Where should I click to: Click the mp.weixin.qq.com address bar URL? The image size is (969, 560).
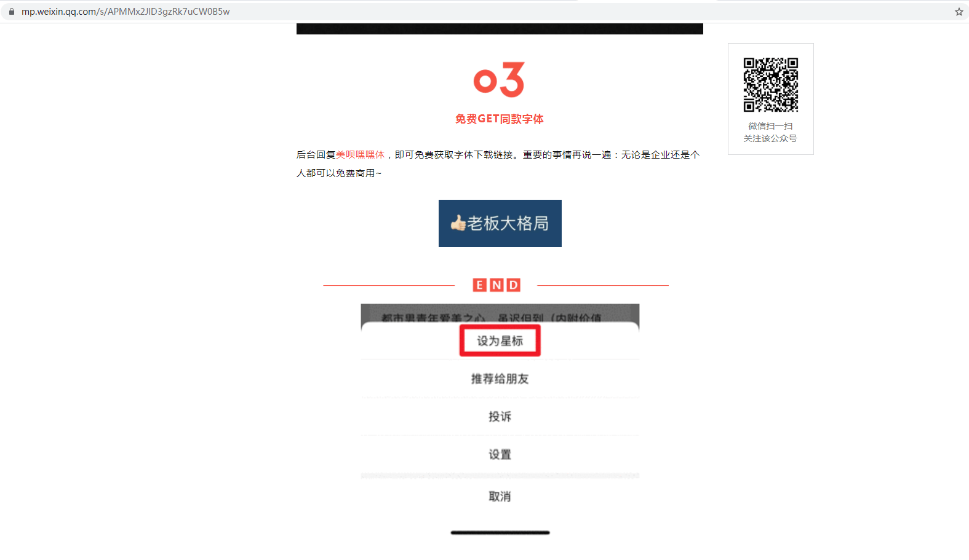click(126, 12)
